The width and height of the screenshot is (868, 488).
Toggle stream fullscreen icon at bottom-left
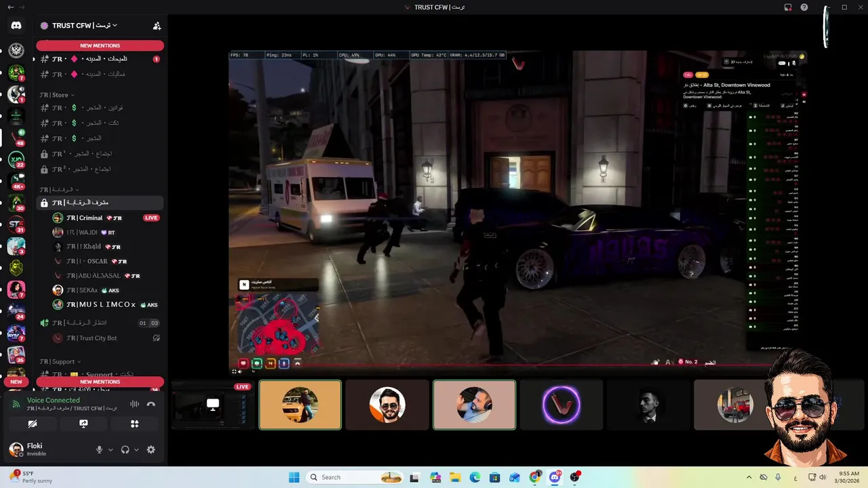click(235, 371)
